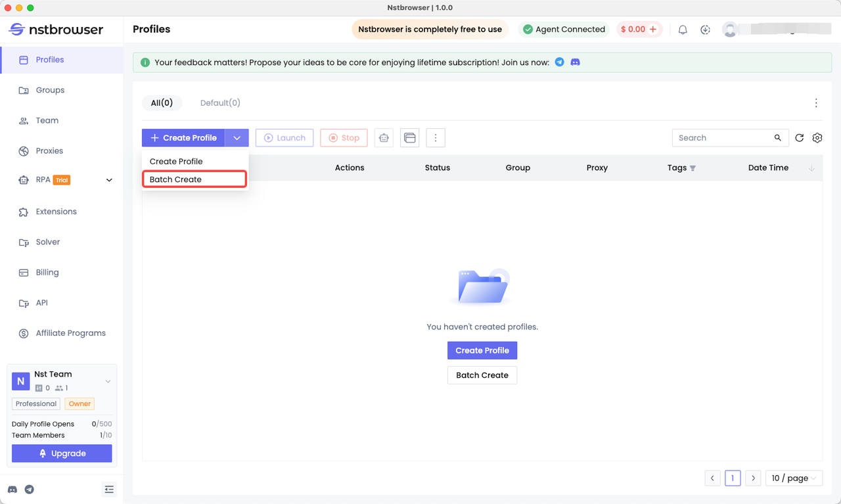Go to the next page arrow
841x504 pixels.
click(x=753, y=478)
